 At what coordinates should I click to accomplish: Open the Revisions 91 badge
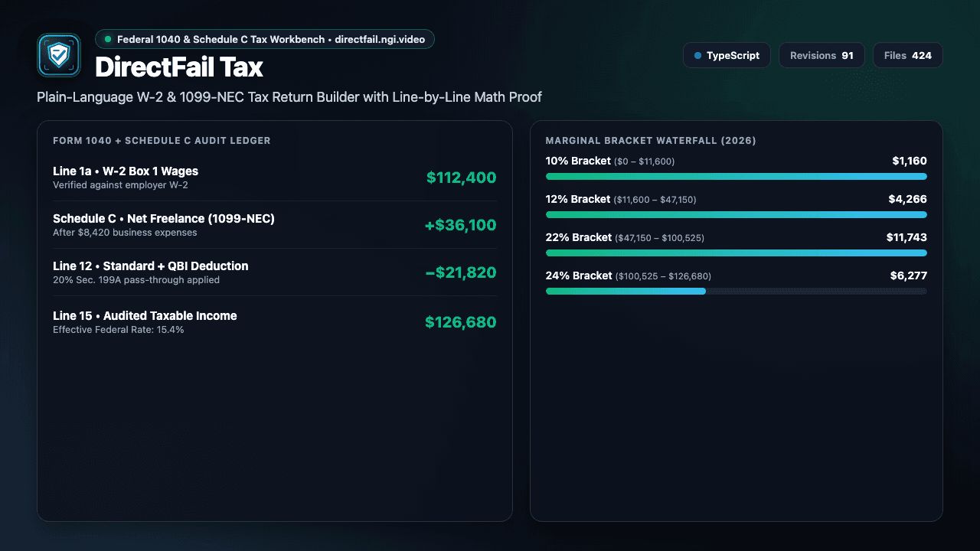click(822, 56)
